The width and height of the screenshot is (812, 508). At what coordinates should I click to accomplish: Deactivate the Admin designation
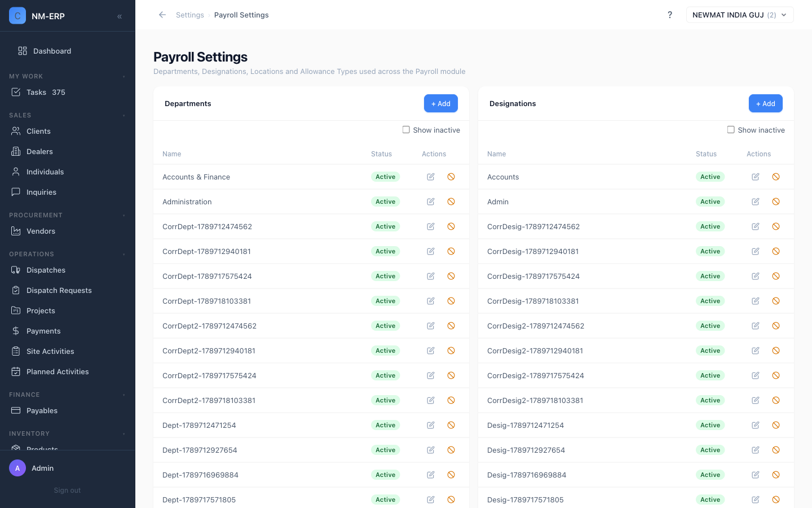coord(776,202)
